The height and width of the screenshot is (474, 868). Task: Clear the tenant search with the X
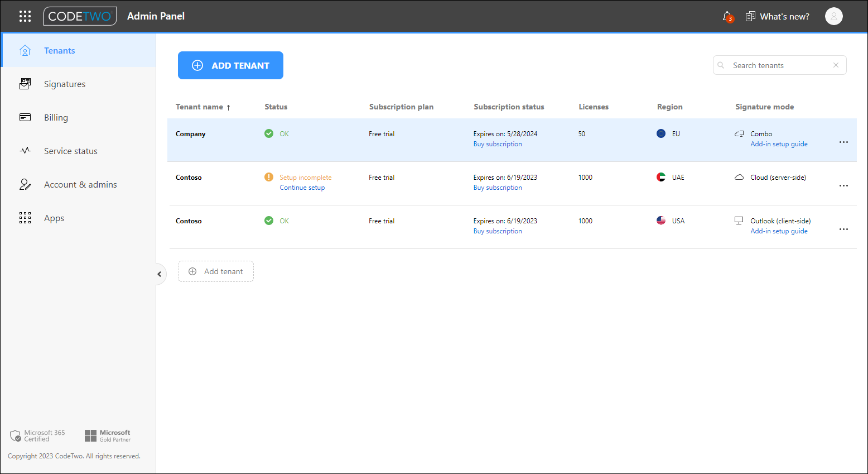pos(836,65)
